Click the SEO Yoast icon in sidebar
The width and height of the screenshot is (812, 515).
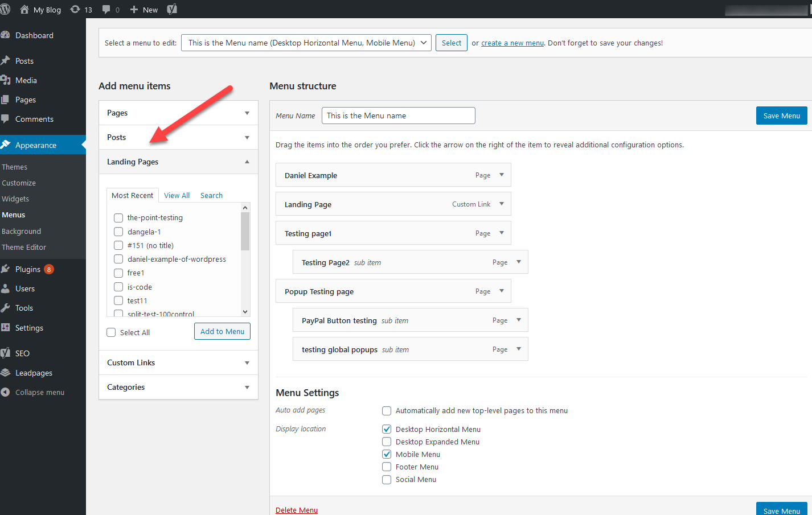point(6,353)
